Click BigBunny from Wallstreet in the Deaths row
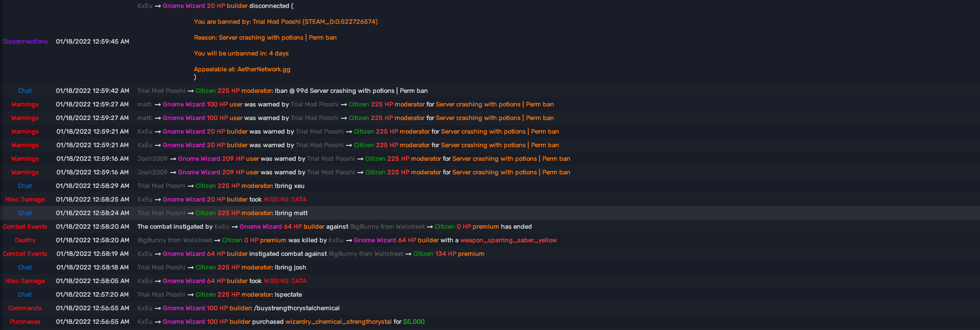 (174, 241)
